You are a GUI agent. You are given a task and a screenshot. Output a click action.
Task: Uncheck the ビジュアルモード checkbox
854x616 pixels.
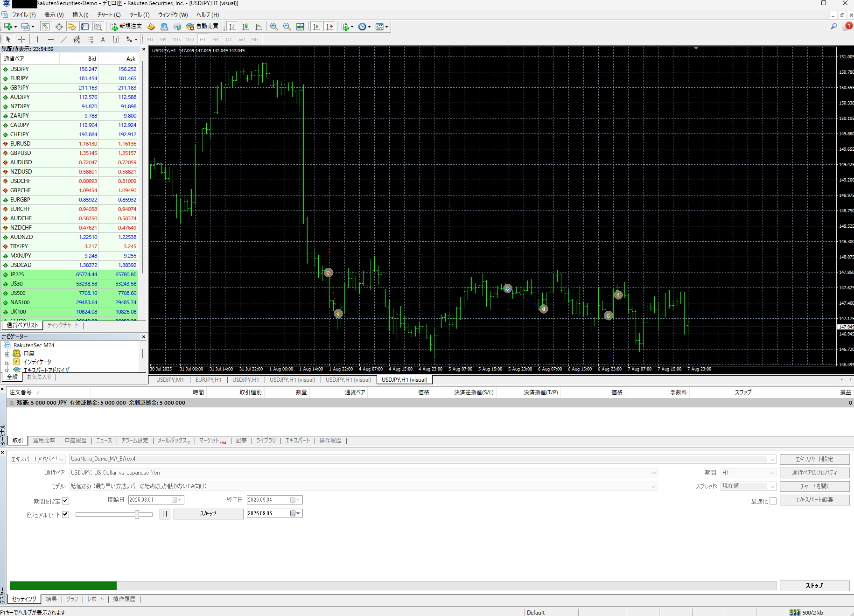click(x=65, y=514)
